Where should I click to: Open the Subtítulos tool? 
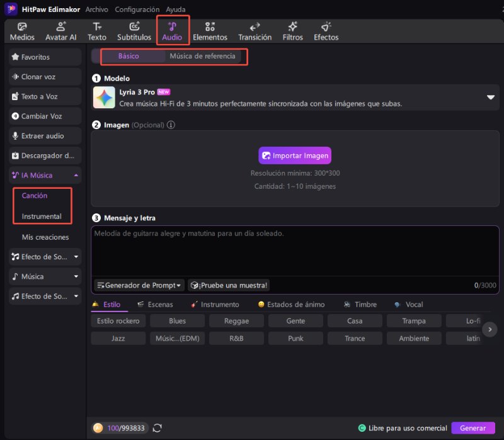[x=134, y=31]
